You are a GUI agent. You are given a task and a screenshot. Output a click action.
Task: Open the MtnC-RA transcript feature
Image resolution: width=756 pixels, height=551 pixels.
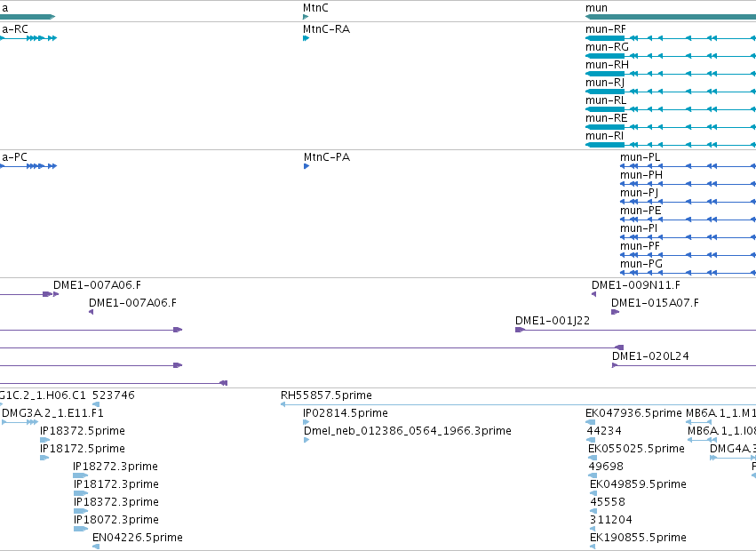tap(306, 38)
